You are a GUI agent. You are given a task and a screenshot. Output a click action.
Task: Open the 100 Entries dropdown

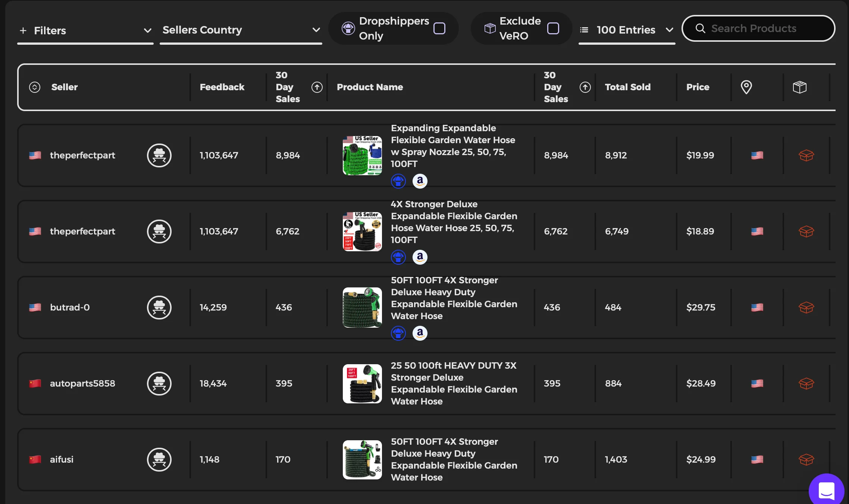coord(627,30)
